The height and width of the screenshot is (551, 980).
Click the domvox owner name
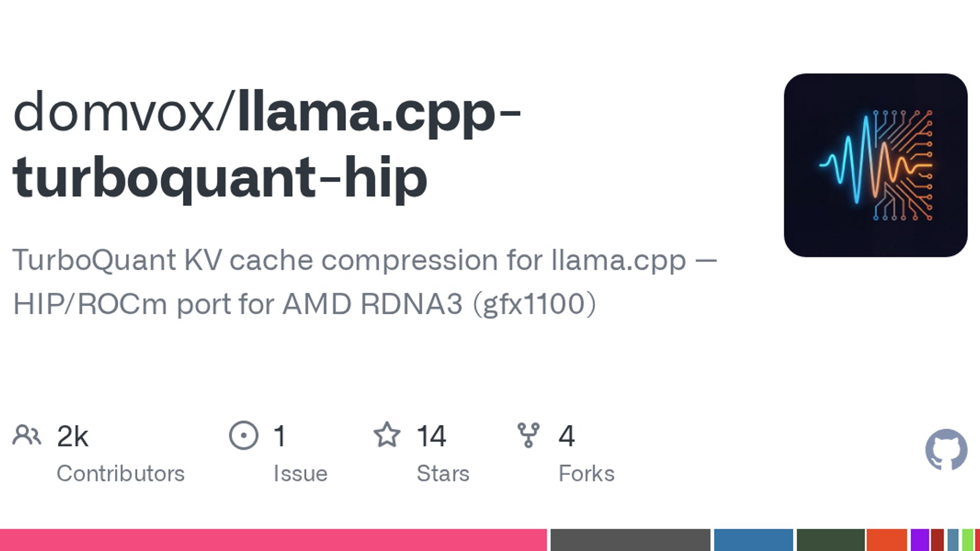tap(115, 112)
